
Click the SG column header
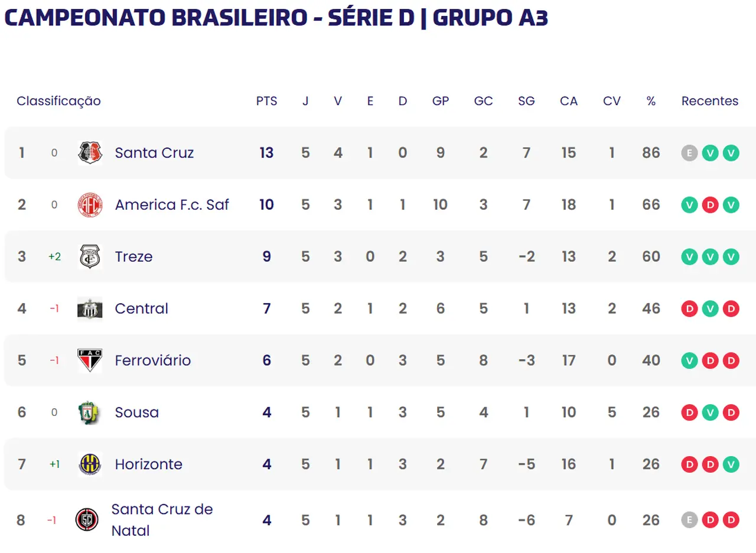[x=526, y=101]
